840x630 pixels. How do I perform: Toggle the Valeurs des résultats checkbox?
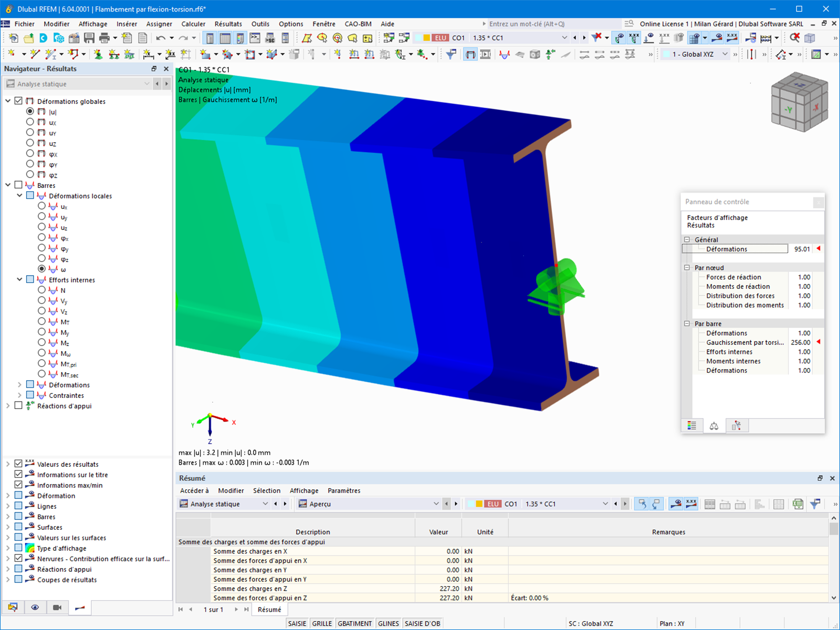(x=18, y=464)
